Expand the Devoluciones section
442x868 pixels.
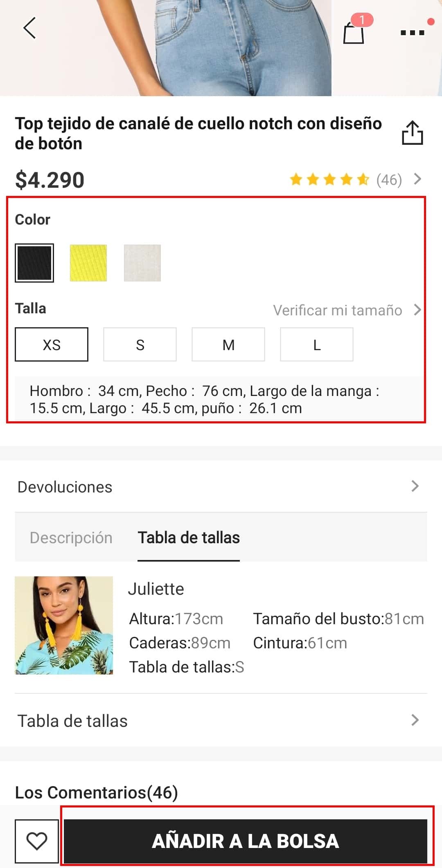pyautogui.click(x=221, y=487)
